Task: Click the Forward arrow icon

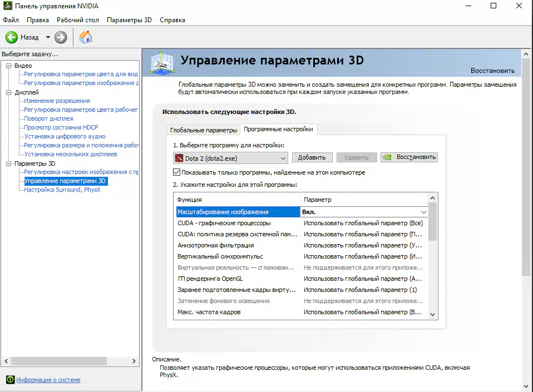Action: 61,37
